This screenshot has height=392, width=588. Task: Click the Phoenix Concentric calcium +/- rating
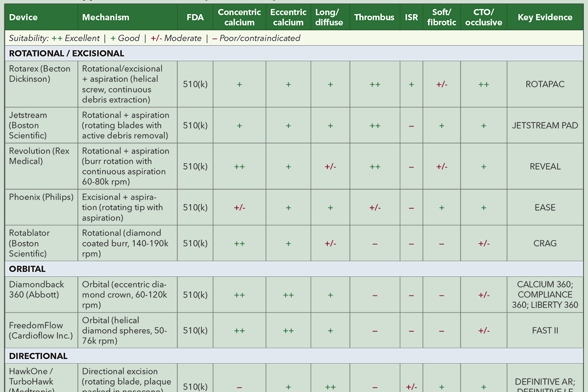pos(240,208)
